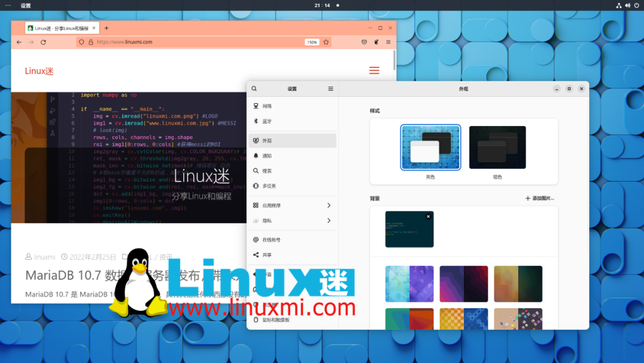
Task: Click the @ icon for 在线帐号
Action: point(256,239)
